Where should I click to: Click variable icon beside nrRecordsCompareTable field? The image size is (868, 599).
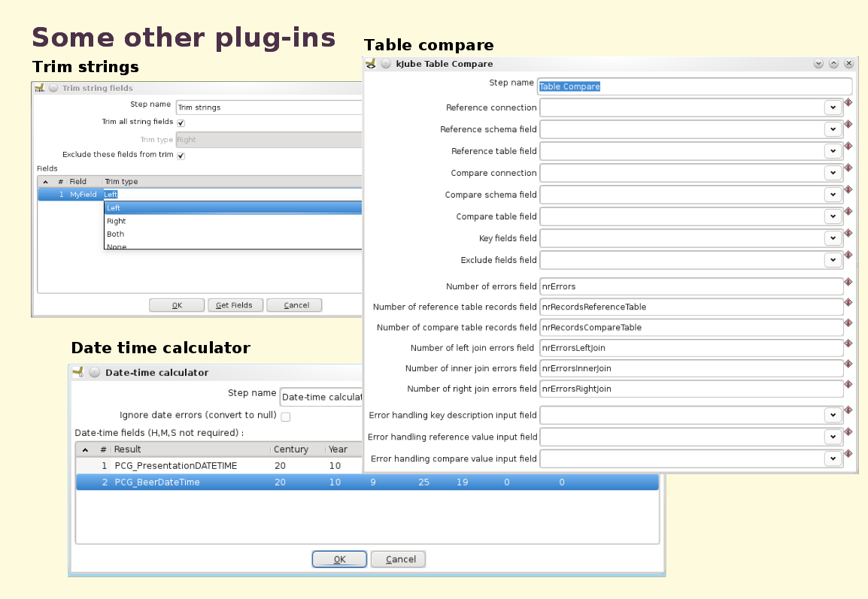coord(848,323)
